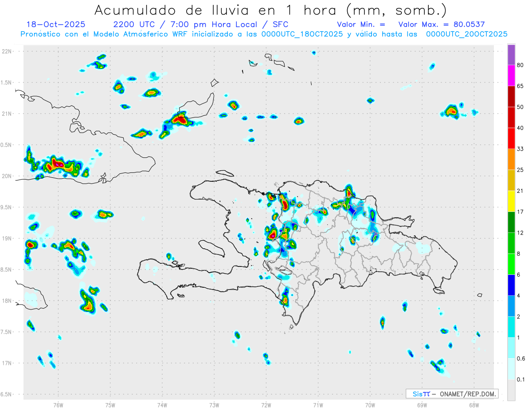Click '2200 UTC / 7:00 pm Hora Local / SFC'
This screenshot has width=532, height=411.
tap(200, 25)
